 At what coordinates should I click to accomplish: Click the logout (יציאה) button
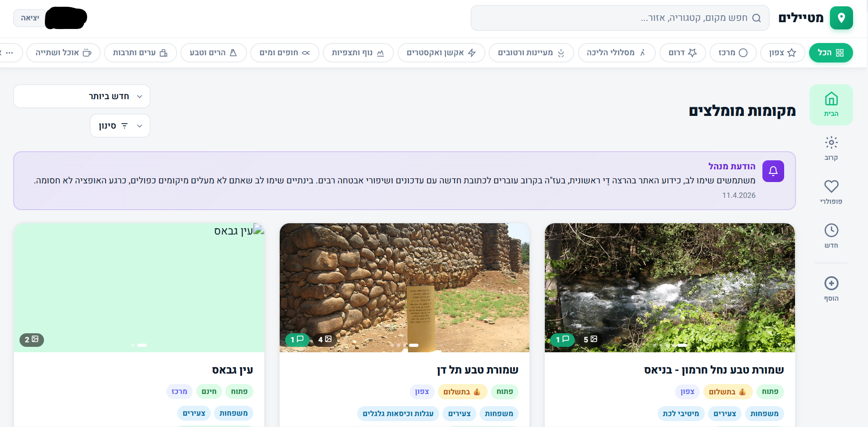(30, 18)
